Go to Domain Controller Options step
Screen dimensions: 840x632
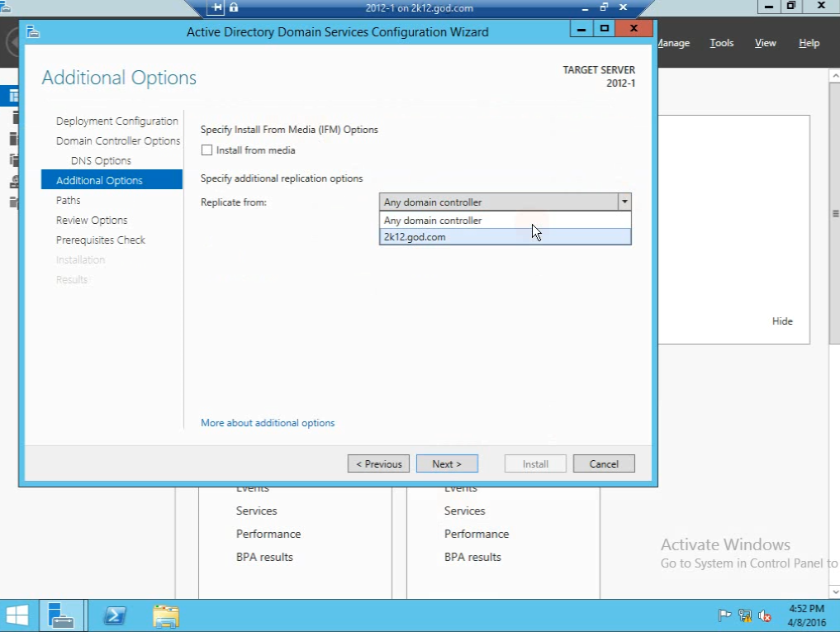click(118, 141)
